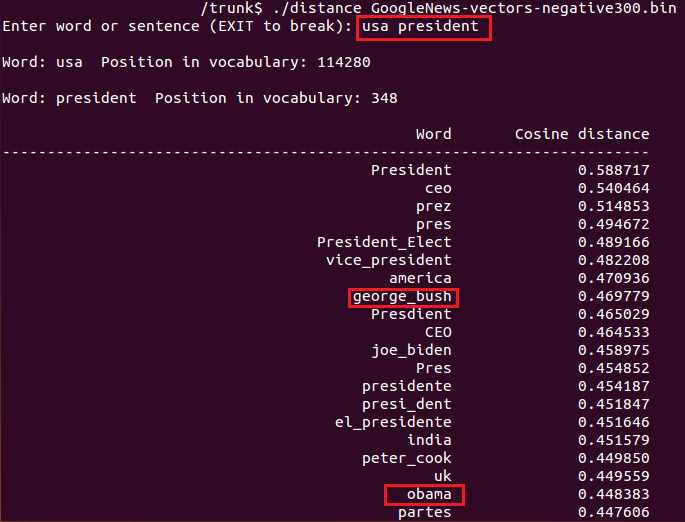Click the word 'peter_cook' in results
Viewport: 685px width, 522px height.
[406, 458]
